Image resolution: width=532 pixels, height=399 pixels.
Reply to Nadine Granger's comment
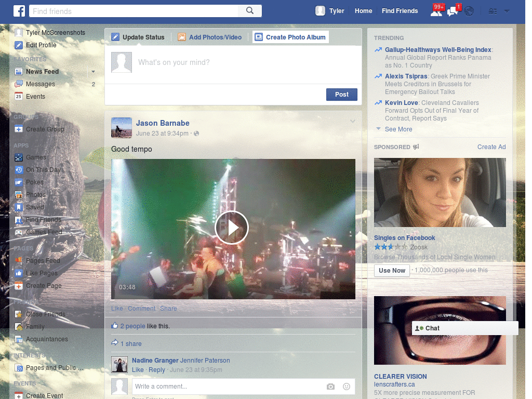click(x=157, y=370)
